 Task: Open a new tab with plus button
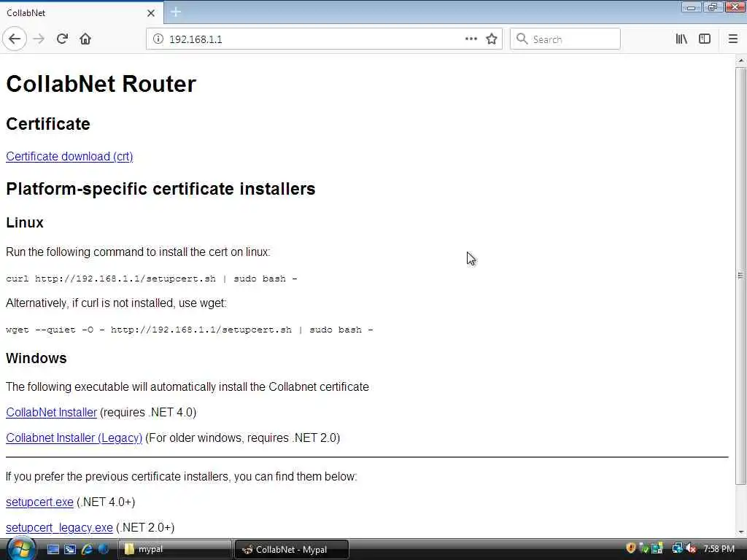coord(176,12)
